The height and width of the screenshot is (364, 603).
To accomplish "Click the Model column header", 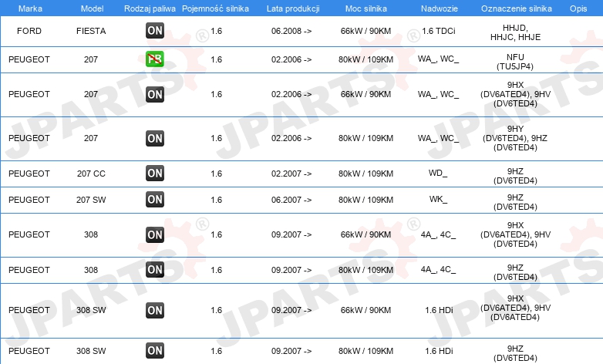I will pos(92,8).
